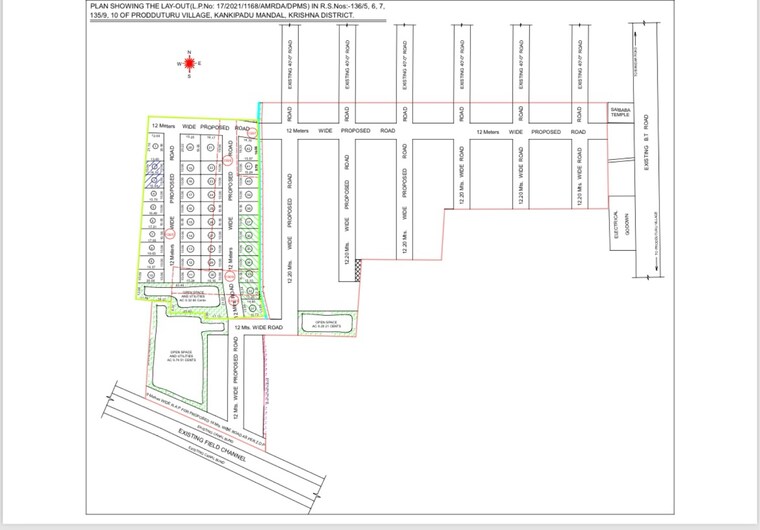Click the "12 Mts. WIDE ROAD" label

tap(259, 328)
